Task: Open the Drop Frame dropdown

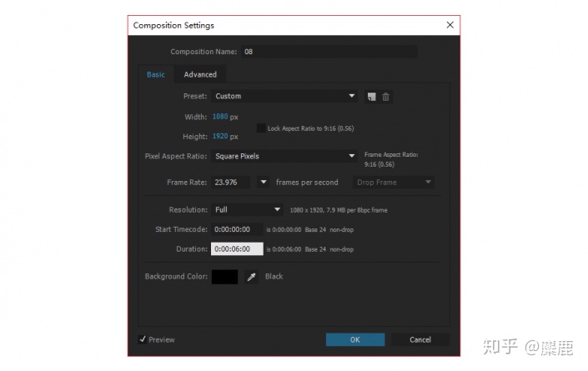Action: 394,183
